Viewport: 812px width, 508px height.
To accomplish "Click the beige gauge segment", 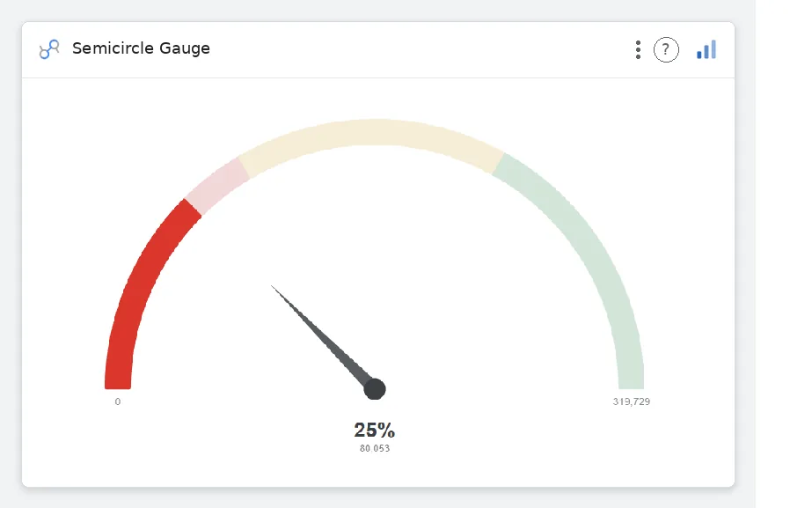I will pyautogui.click(x=374, y=133).
